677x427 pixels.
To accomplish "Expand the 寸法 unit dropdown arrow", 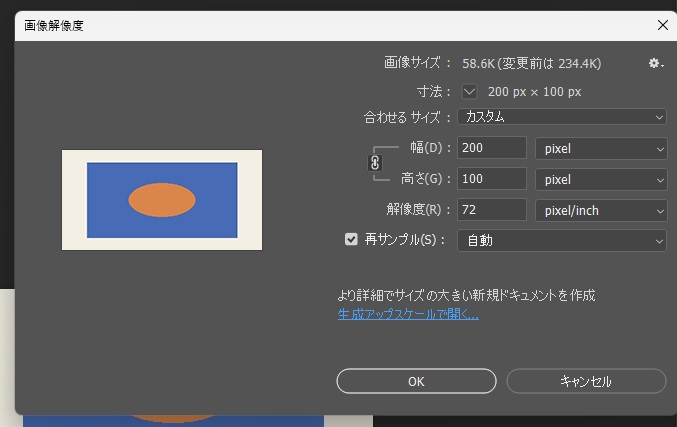I will click(x=469, y=92).
